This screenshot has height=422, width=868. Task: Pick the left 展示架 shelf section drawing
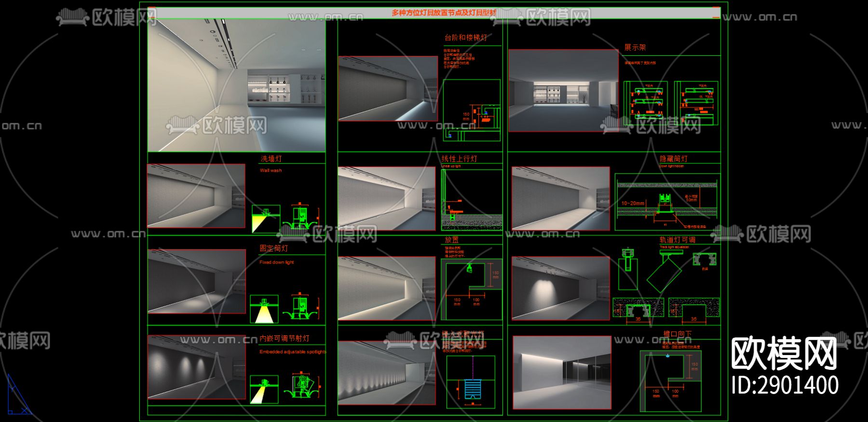click(x=645, y=104)
